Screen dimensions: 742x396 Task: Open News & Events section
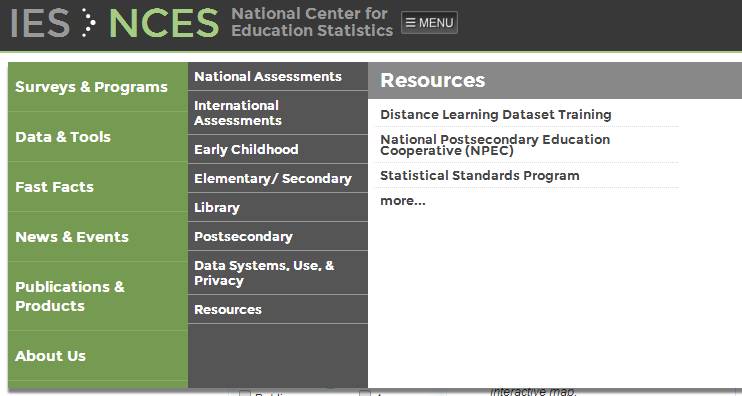pos(98,237)
